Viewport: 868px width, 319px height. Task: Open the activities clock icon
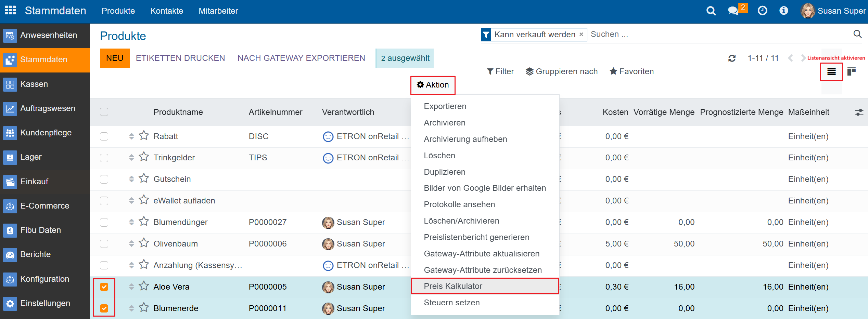pos(763,11)
